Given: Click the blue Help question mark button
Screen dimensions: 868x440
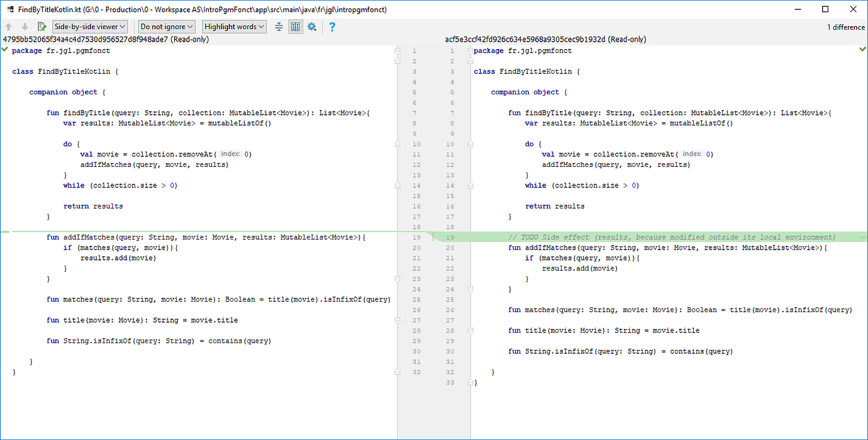Looking at the screenshot, I should pos(332,26).
